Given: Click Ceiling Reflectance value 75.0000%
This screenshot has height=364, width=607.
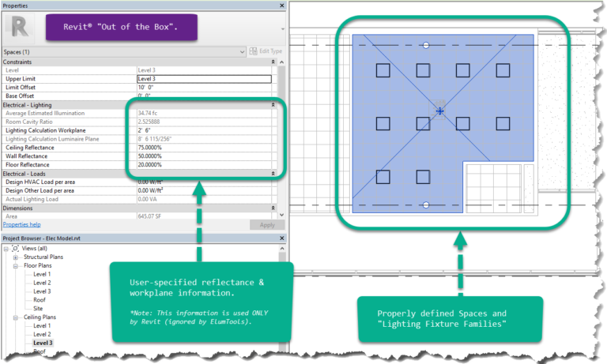Looking at the screenshot, I should (150, 148).
